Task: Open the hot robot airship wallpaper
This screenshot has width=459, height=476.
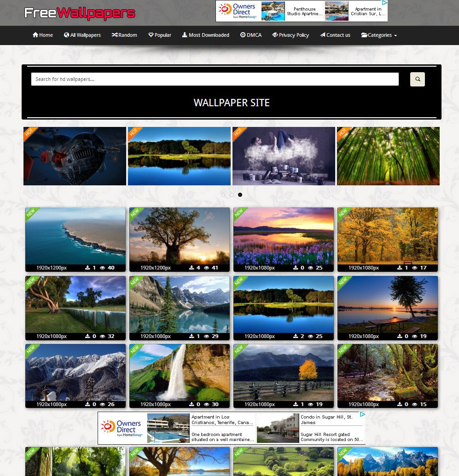Action: 75,156
